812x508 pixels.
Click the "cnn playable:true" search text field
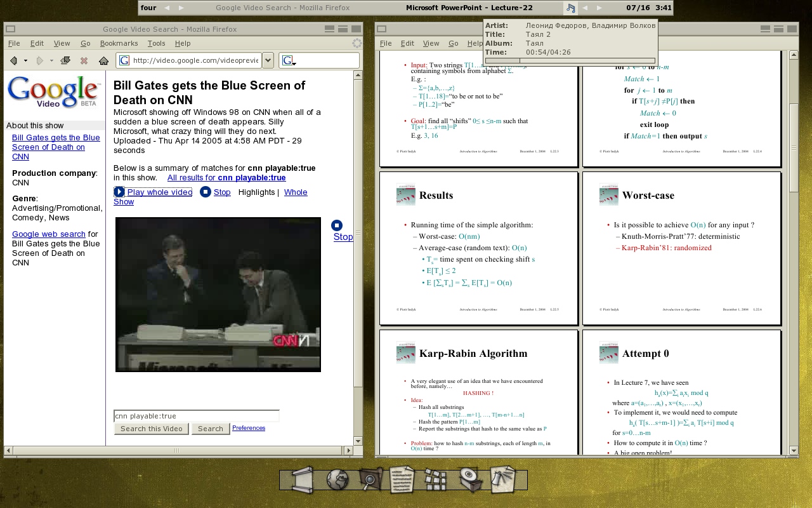[x=196, y=416]
